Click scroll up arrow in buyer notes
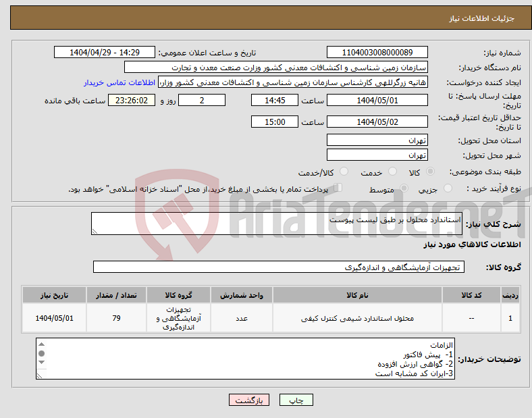Image resolution: width=532 pixels, height=418 pixels. [x=41, y=344]
